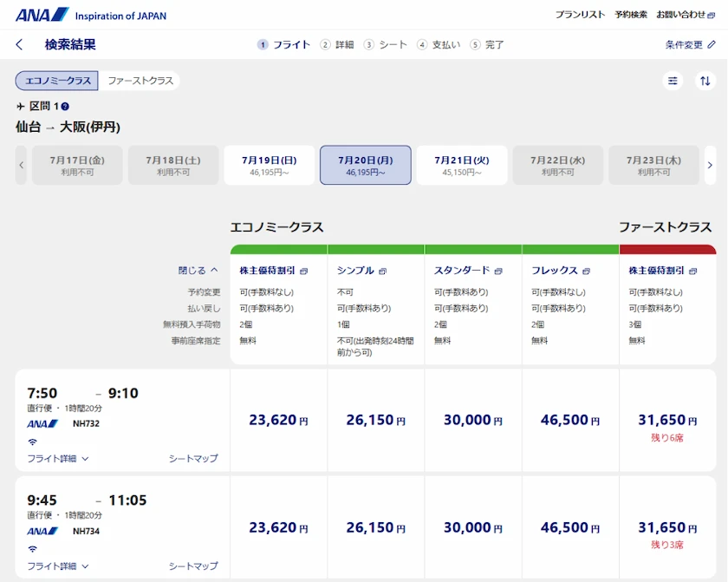Image resolution: width=728 pixels, height=582 pixels.
Task: Go back with the left chevron beside 検索結果
Action: click(19, 44)
